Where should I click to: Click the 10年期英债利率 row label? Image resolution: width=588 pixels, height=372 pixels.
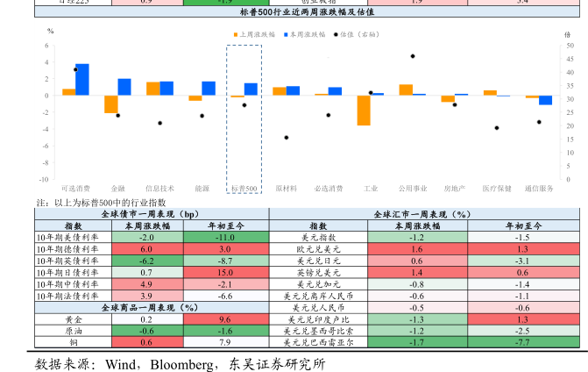click(67, 261)
